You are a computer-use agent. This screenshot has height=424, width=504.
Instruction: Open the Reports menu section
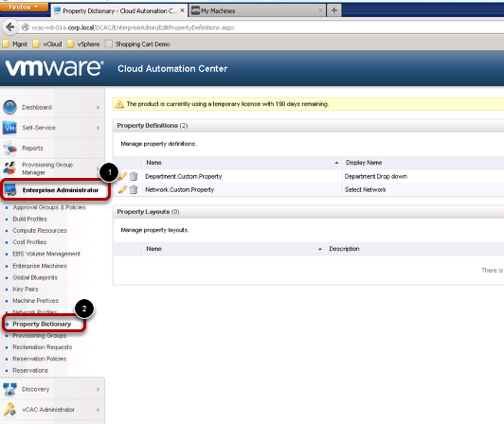32,148
